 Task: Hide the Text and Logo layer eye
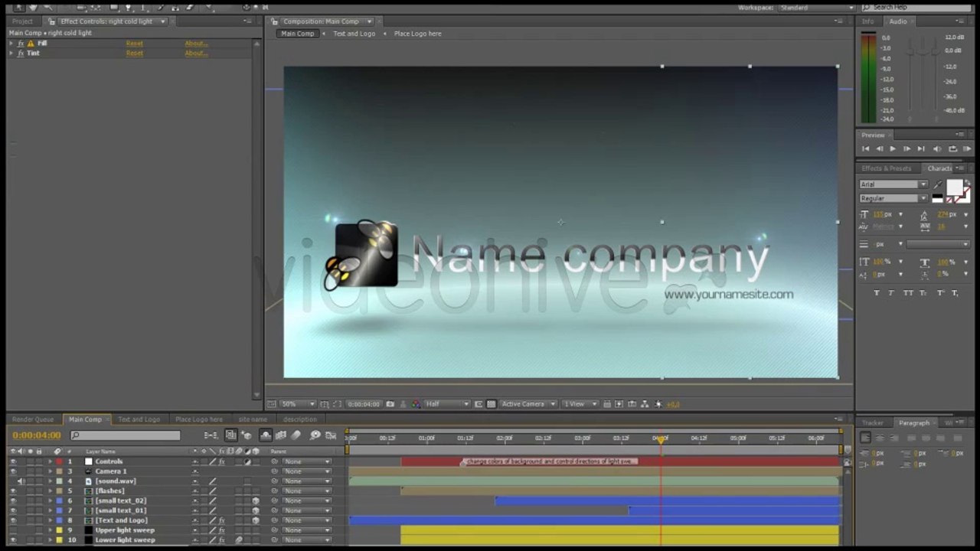point(13,520)
